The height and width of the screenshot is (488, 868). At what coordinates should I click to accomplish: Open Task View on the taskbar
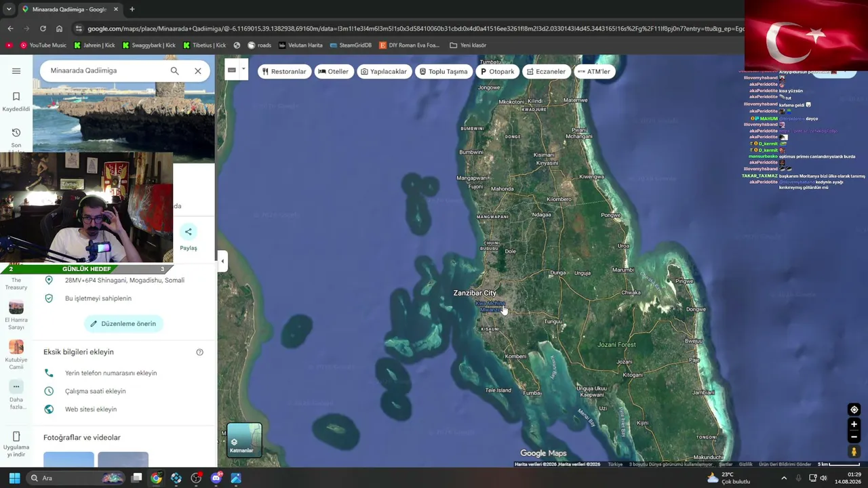coord(136,478)
